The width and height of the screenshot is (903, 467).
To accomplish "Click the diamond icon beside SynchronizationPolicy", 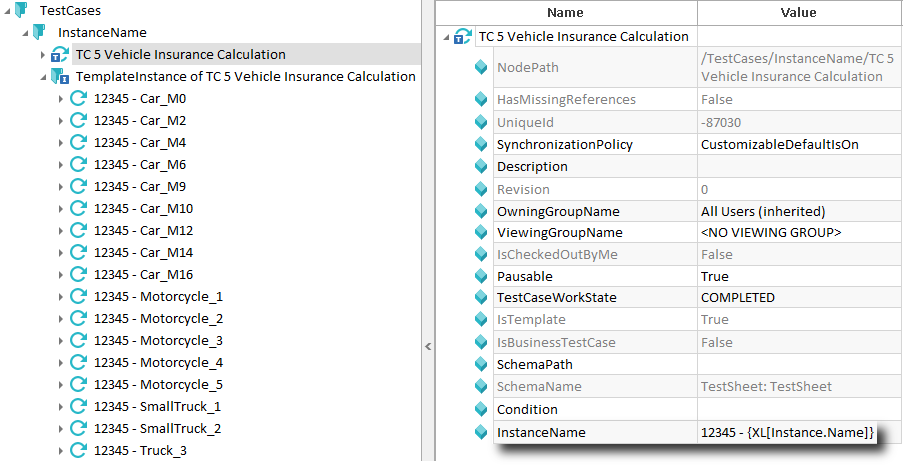I will (482, 144).
